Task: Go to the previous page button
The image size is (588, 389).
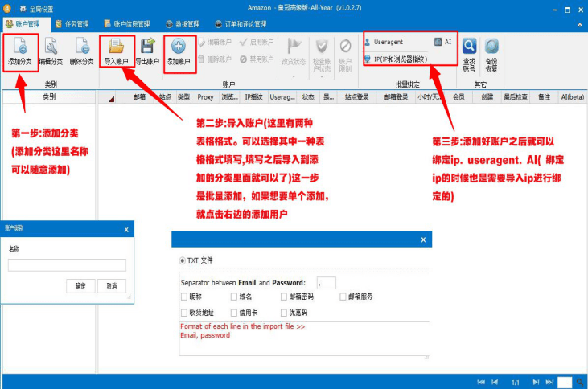Action: coord(495,382)
